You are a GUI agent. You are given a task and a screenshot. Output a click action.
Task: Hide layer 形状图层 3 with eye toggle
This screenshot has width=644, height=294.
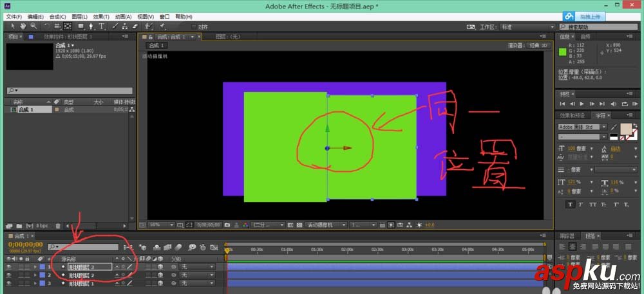tap(8, 266)
